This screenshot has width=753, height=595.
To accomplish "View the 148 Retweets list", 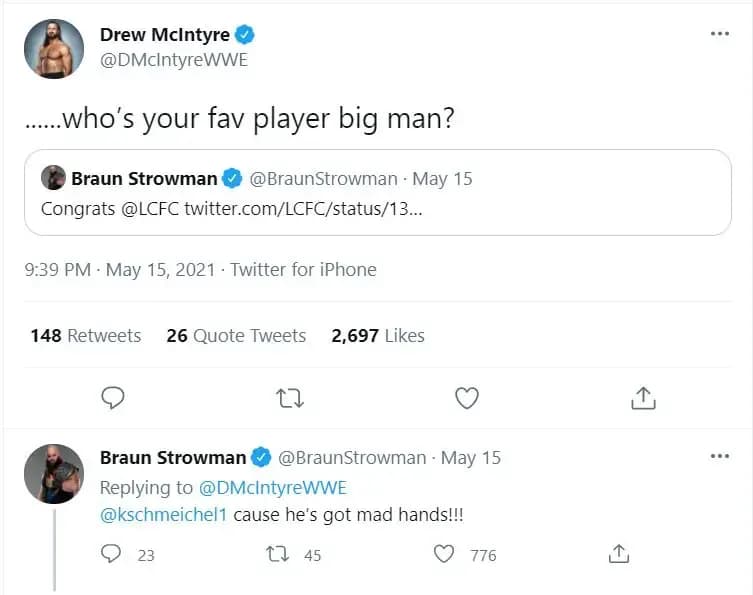I will 86,336.
